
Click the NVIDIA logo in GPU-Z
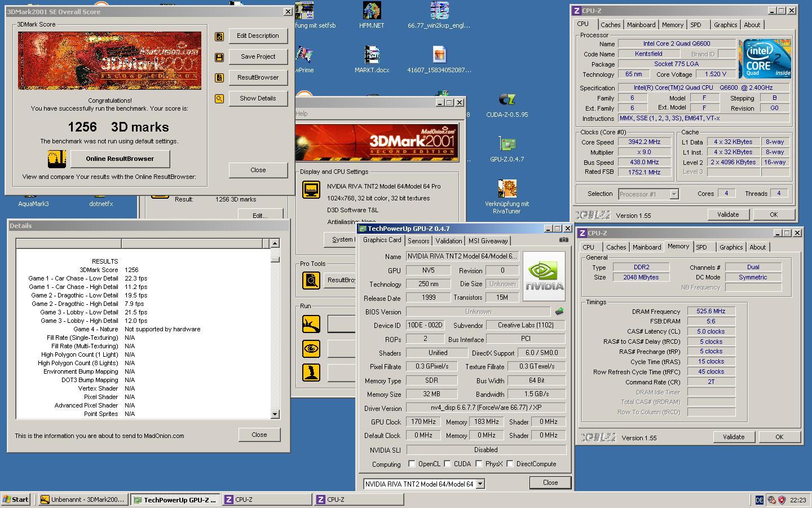(544, 277)
